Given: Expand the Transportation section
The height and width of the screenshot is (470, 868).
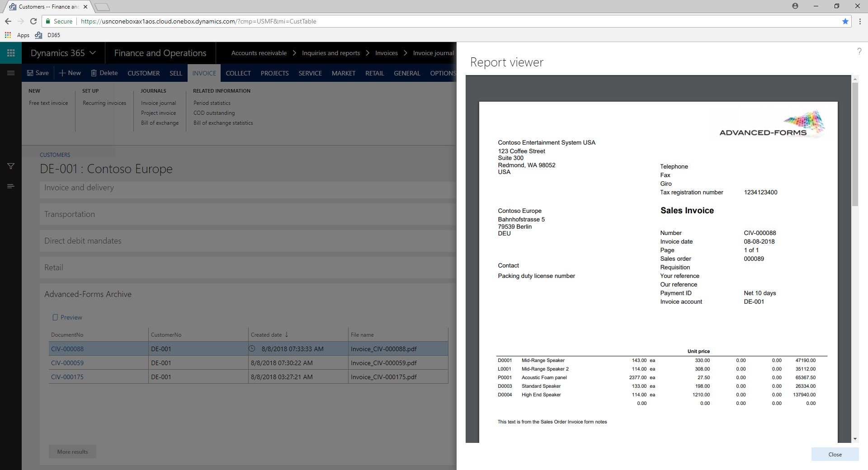Looking at the screenshot, I should point(248,214).
